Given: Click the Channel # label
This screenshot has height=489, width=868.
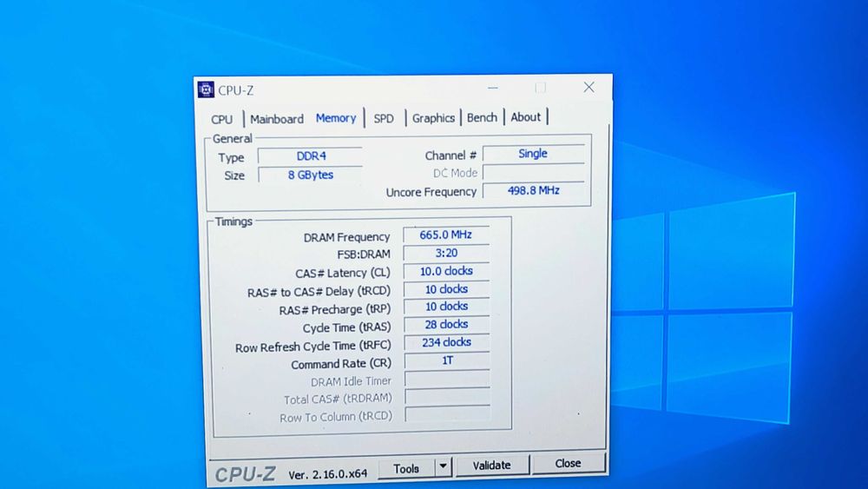Looking at the screenshot, I should [x=450, y=155].
